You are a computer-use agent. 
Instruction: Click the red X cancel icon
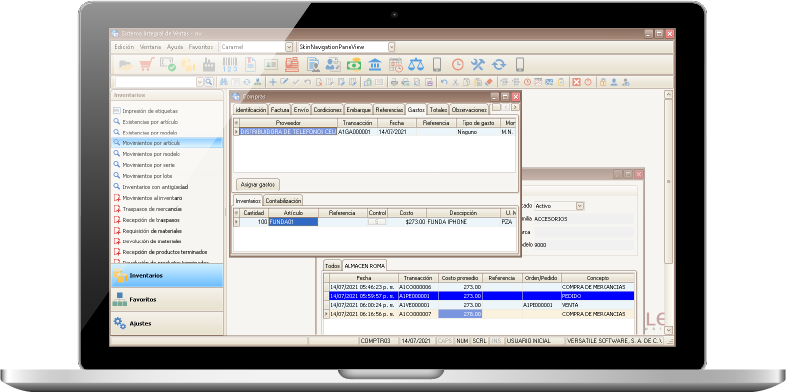[576, 82]
